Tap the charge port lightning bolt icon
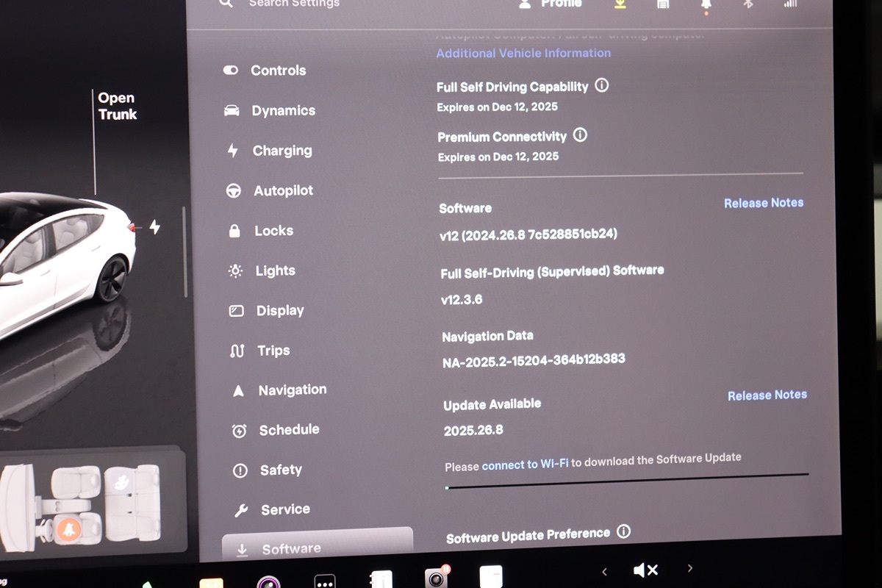 pos(154,227)
